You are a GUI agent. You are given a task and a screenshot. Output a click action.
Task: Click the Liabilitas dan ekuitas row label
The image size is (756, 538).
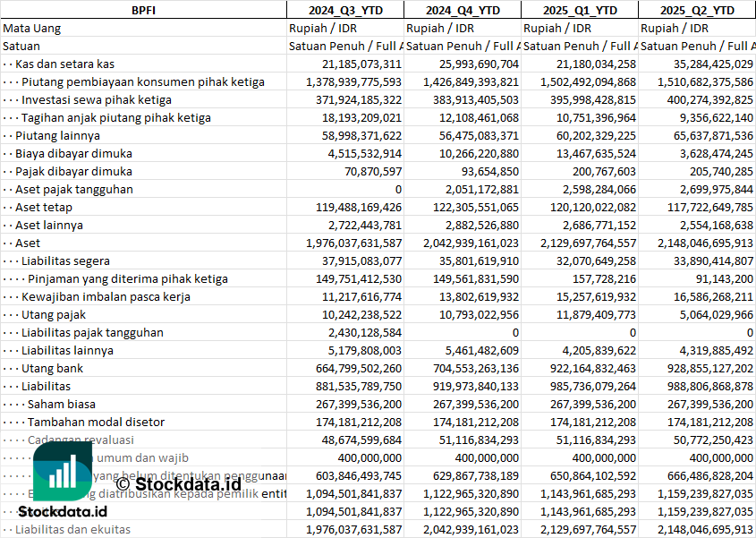(72, 529)
